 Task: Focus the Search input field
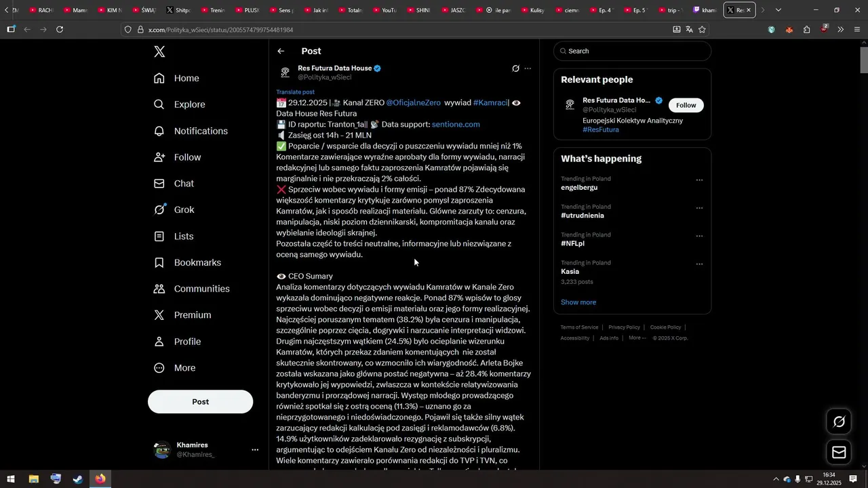click(633, 52)
